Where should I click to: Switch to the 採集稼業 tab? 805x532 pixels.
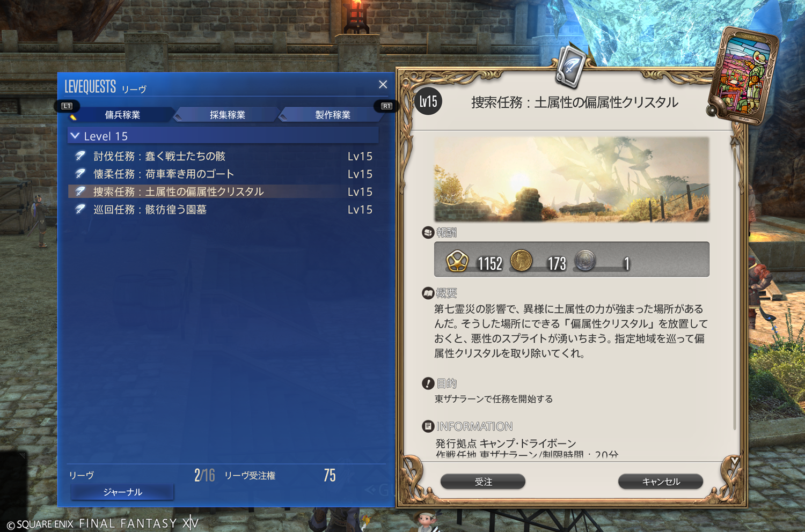pyautogui.click(x=227, y=114)
